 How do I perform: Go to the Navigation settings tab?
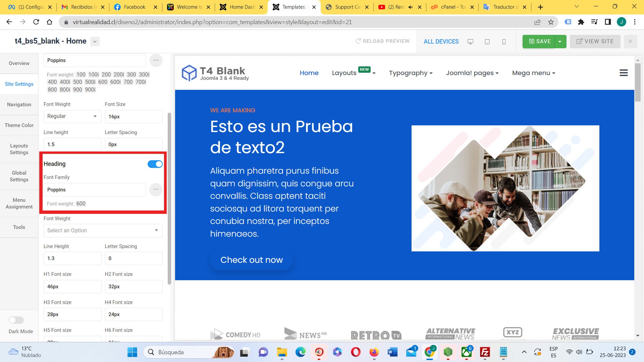pos(19,105)
